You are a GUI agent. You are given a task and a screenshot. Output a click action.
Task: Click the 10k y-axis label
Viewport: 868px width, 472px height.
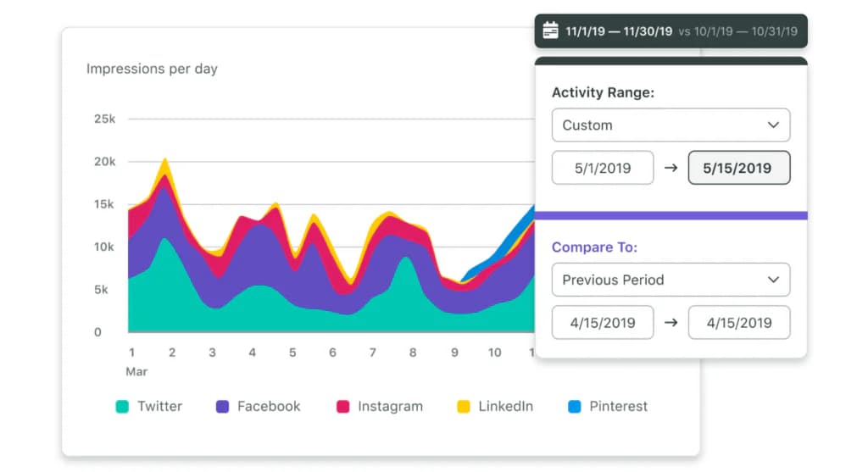(104, 247)
